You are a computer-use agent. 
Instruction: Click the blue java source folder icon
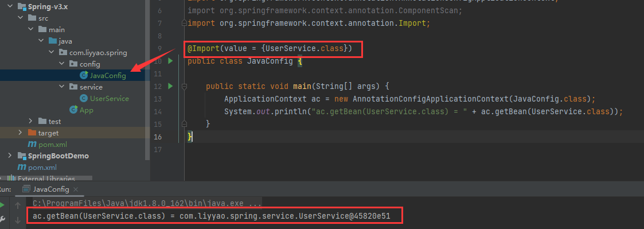(x=53, y=41)
